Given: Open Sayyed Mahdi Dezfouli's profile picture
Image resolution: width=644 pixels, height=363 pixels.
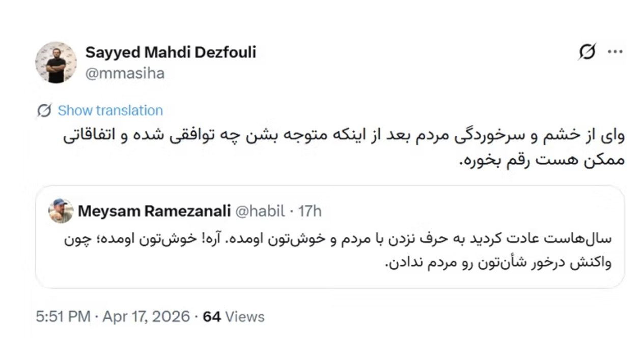Looking at the screenshot, I should 56,63.
